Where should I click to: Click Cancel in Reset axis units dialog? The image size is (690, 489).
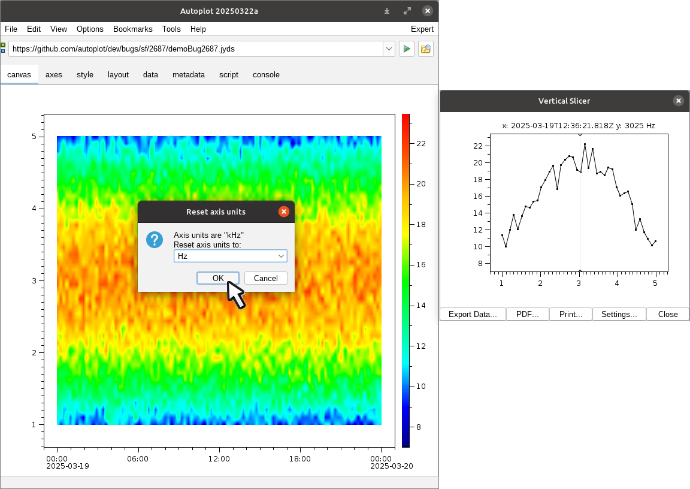[x=266, y=278]
